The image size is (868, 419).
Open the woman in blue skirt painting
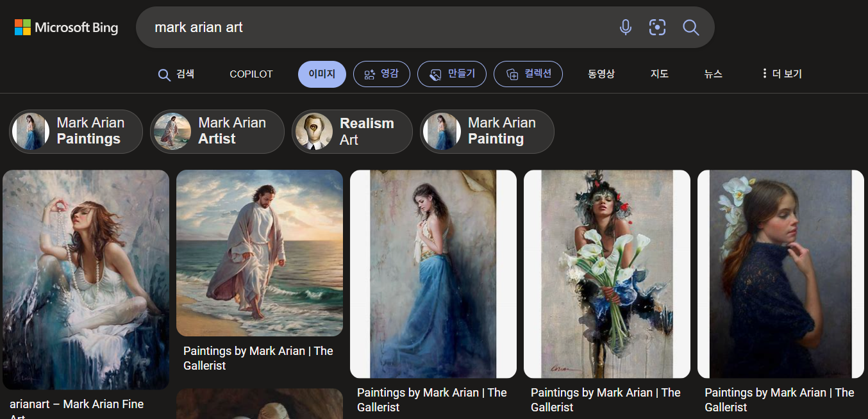click(433, 274)
